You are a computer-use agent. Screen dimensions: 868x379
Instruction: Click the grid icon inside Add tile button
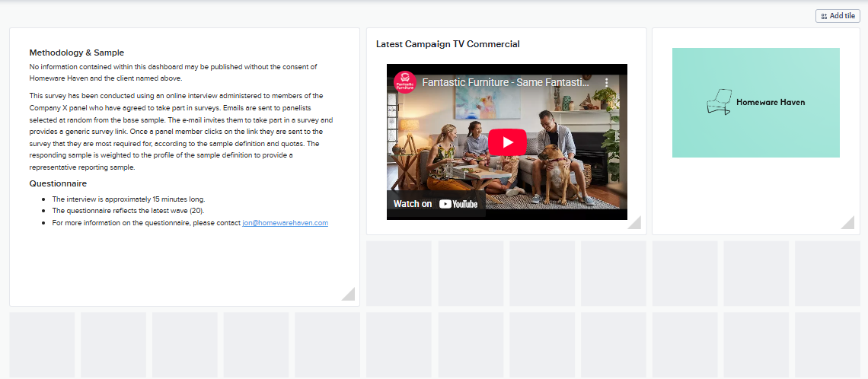point(824,16)
